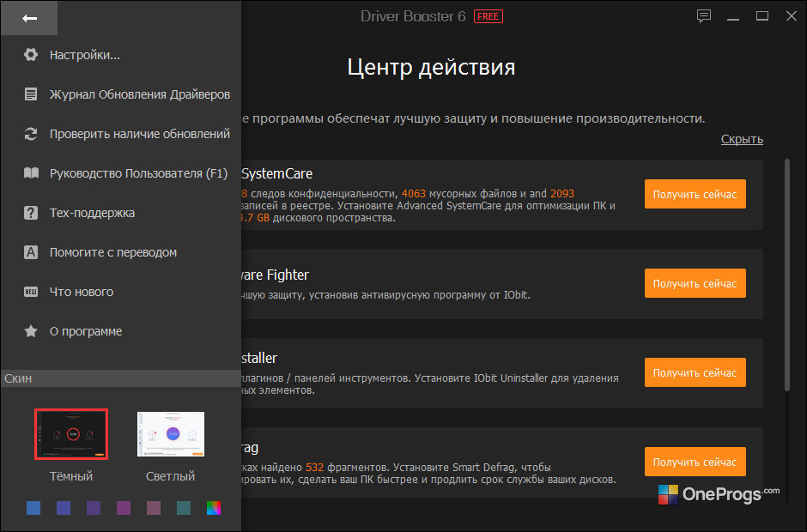Open О программе entry
The width and height of the screenshot is (807, 532).
click(86, 331)
